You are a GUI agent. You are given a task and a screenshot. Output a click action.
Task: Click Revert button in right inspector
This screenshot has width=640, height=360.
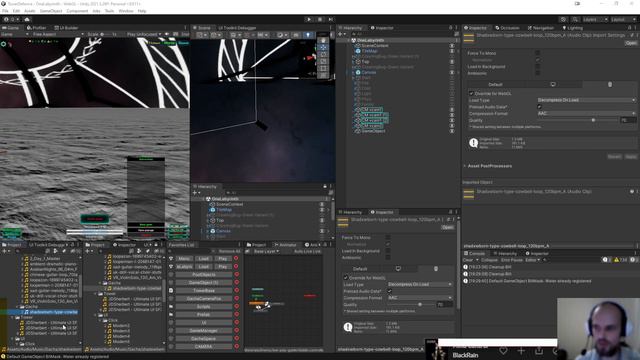tap(614, 157)
